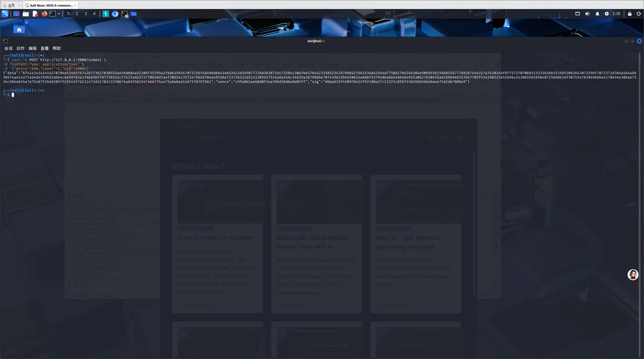This screenshot has width=644, height=359.
Task: Bring up the teal lightning-bolt taskbar app
Action: click(106, 14)
